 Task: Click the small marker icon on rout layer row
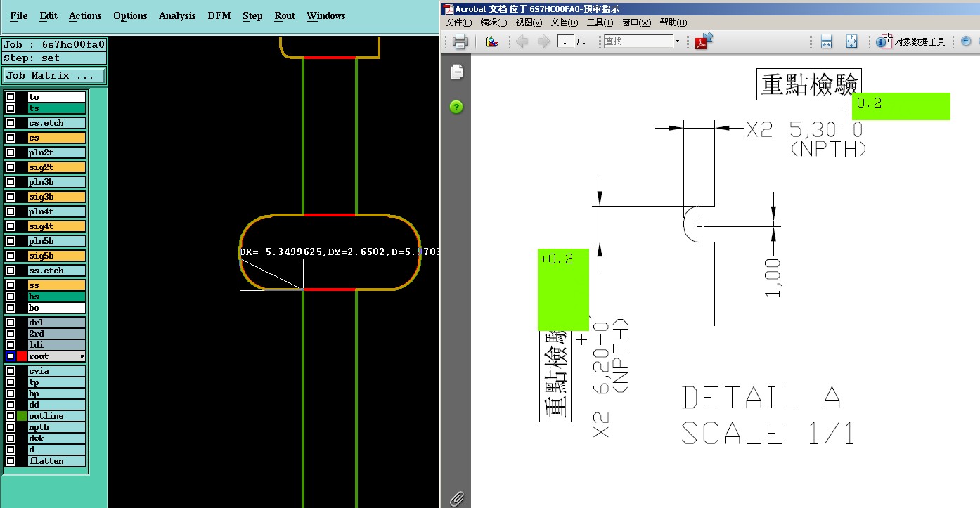(82, 356)
